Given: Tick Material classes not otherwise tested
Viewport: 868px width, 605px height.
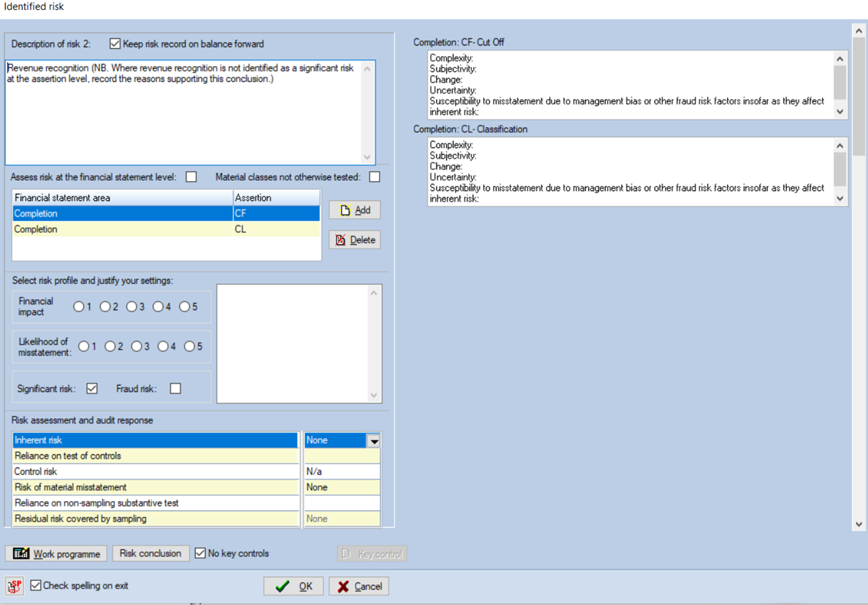Looking at the screenshot, I should click(375, 177).
